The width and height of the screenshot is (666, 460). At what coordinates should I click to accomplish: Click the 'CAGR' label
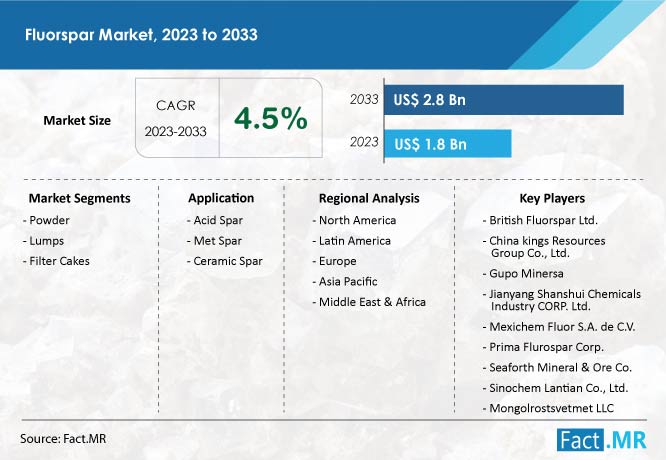pyautogui.click(x=175, y=105)
